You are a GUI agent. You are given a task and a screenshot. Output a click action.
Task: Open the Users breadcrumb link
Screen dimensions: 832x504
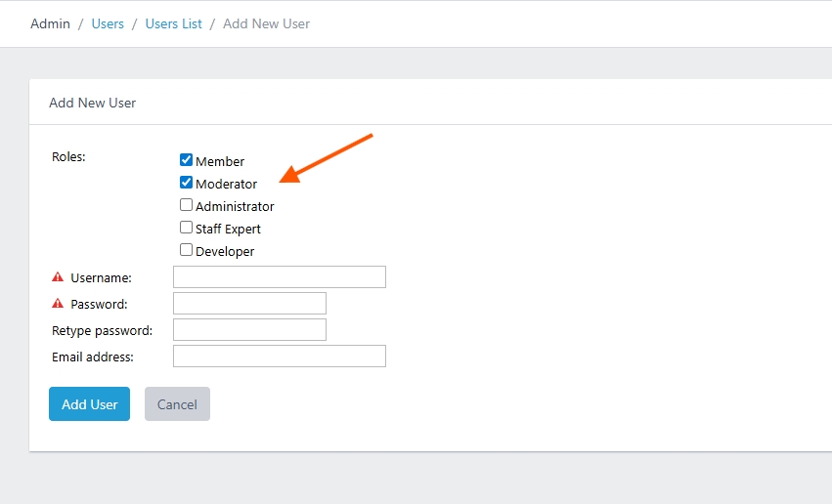tap(108, 23)
